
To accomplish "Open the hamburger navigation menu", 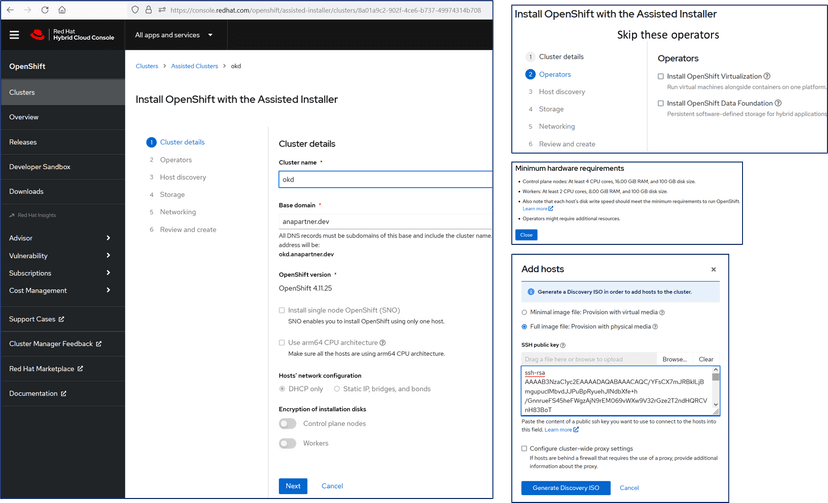I will (14, 35).
